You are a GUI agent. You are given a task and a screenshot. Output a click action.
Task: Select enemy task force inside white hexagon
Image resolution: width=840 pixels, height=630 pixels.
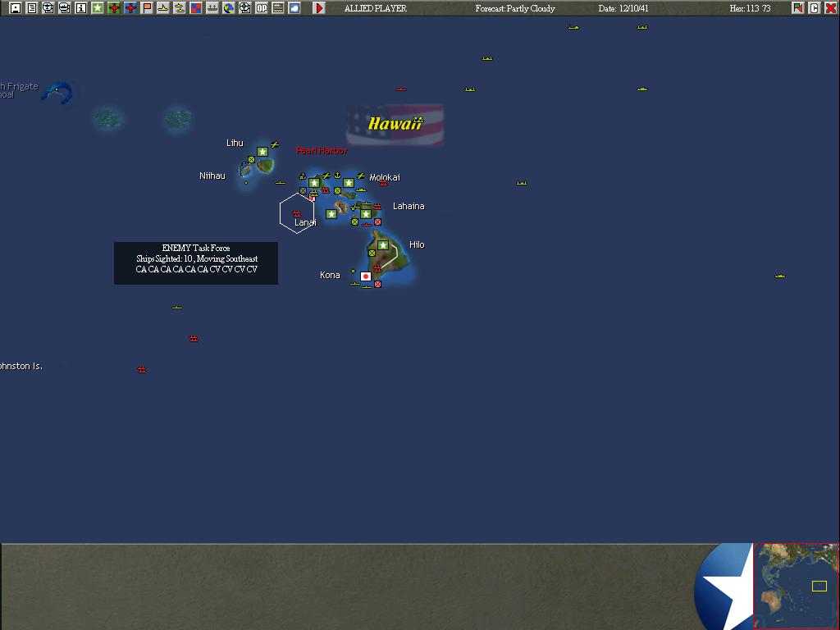pos(297,214)
